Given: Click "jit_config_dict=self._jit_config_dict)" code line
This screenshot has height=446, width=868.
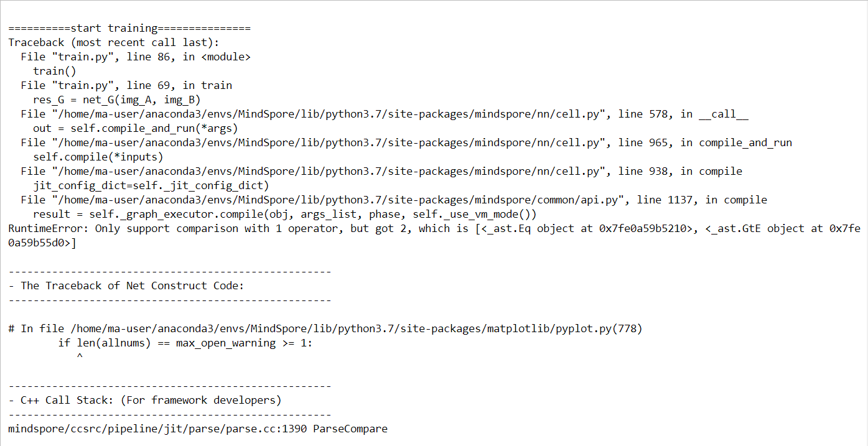Looking at the screenshot, I should coord(151,185).
